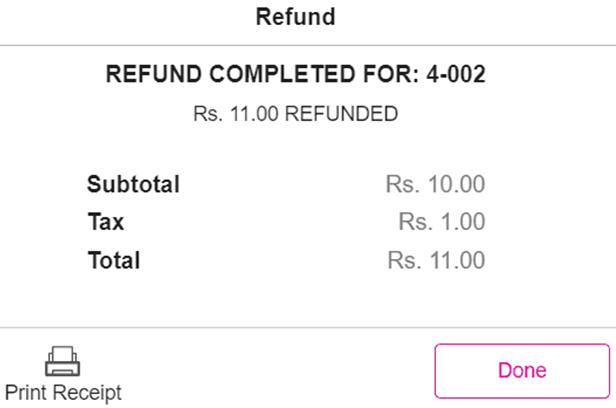This screenshot has height=408, width=616.
Task: Click blank space left of the Subtotal label
Action: (40, 185)
